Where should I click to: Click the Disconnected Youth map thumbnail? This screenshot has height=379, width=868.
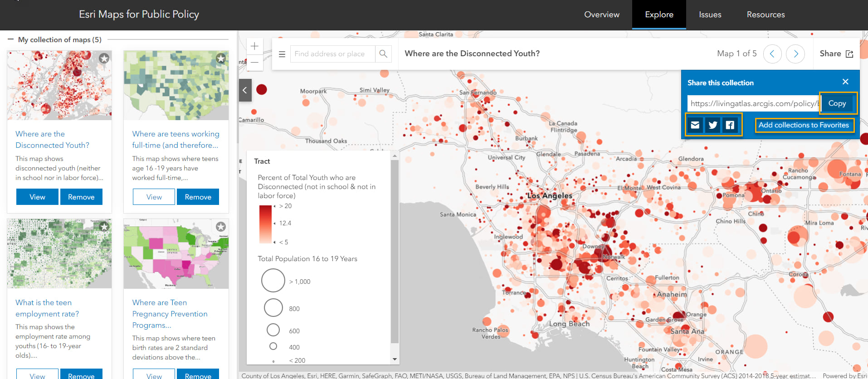coord(59,85)
